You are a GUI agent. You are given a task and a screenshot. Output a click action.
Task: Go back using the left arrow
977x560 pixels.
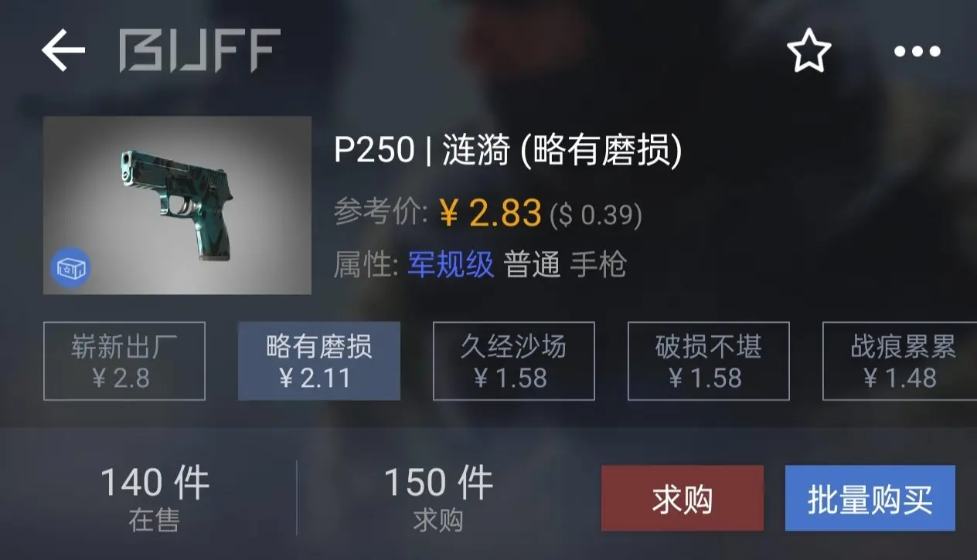[x=63, y=51]
